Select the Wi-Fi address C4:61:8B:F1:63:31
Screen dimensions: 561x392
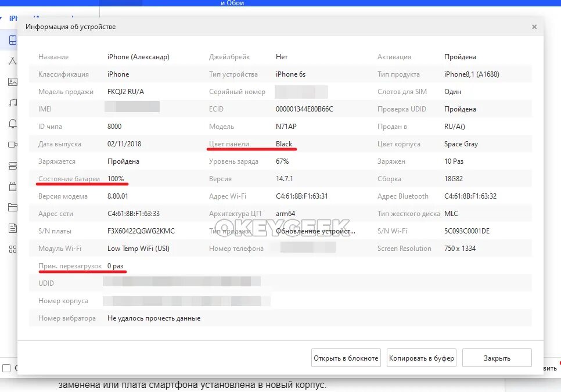(x=302, y=196)
